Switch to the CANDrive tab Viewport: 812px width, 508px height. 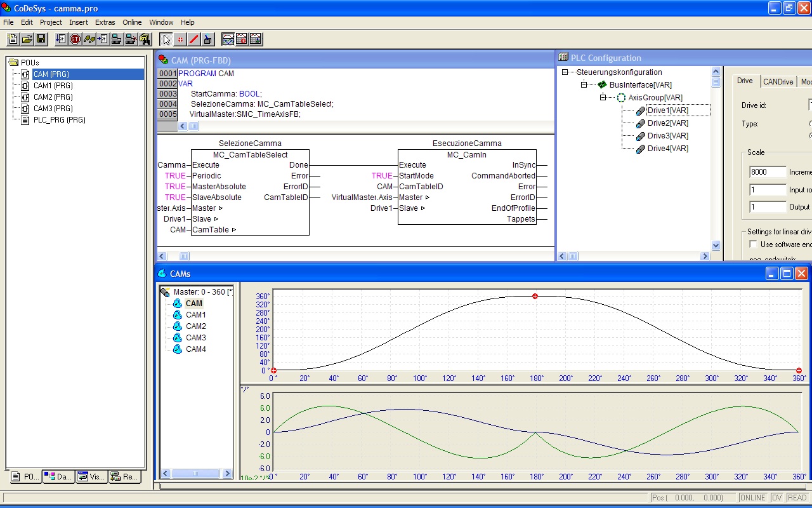[778, 82]
